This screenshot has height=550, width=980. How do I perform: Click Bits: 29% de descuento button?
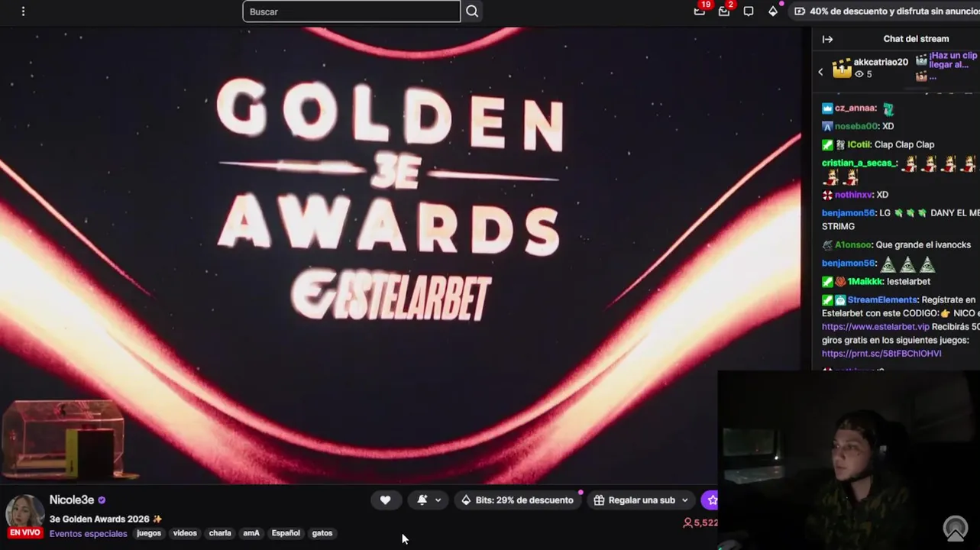coord(517,500)
